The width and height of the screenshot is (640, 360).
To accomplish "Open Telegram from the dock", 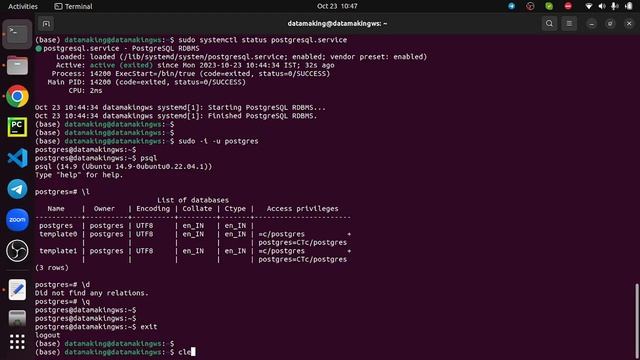I will pyautogui.click(x=17, y=189).
